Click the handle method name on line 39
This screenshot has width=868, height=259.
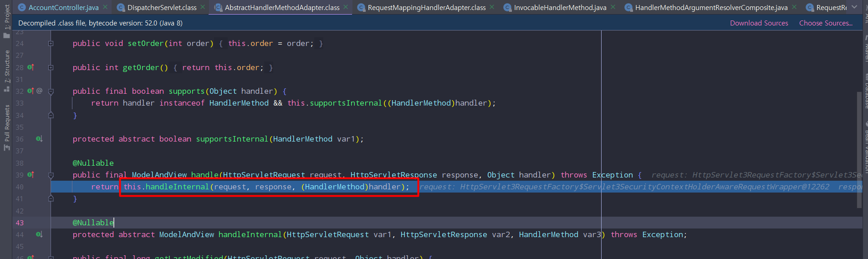(205, 175)
